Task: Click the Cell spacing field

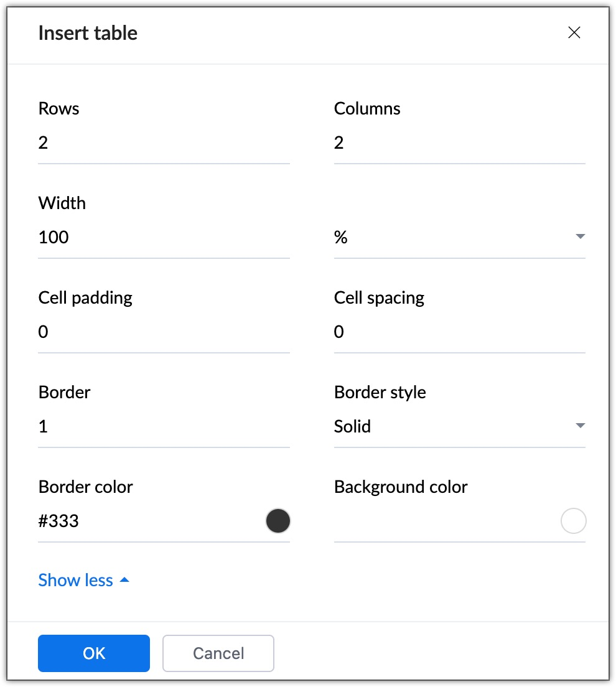Action: pyautogui.click(x=459, y=332)
